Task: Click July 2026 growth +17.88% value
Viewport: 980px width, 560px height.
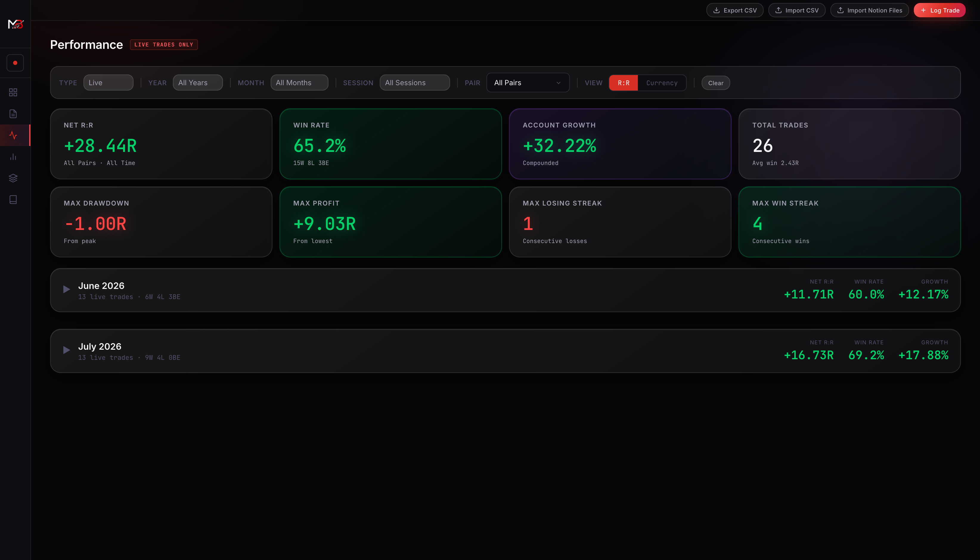Action: [923, 355]
